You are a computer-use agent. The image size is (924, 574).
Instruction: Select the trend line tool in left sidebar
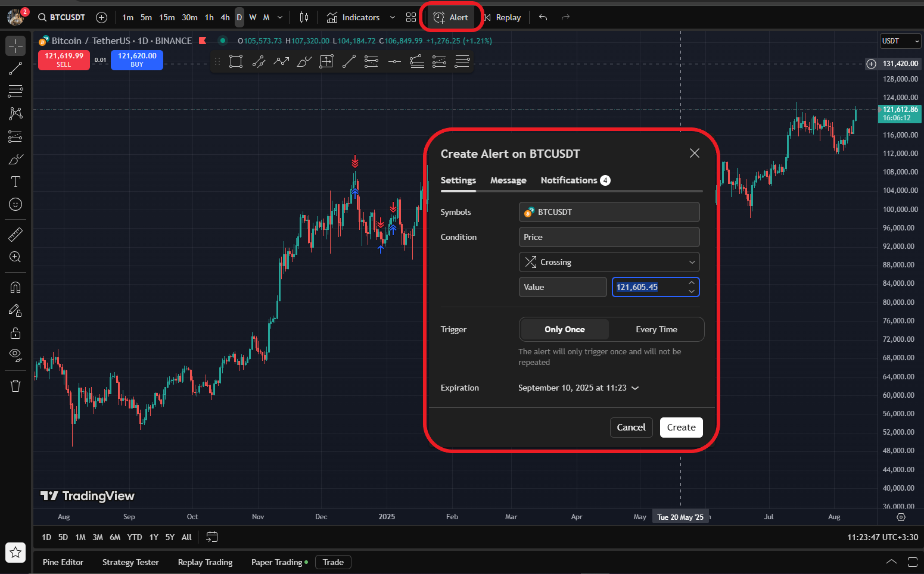pos(15,68)
